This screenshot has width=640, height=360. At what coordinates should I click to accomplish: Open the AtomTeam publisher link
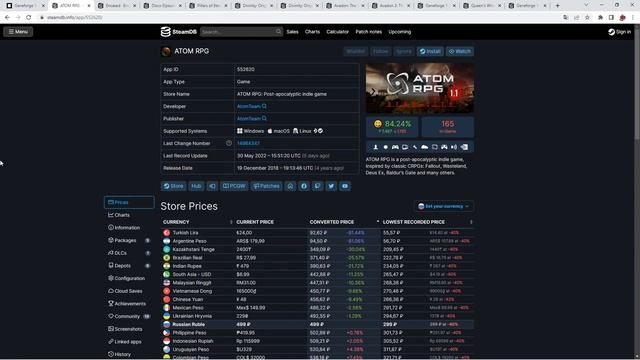pos(249,118)
